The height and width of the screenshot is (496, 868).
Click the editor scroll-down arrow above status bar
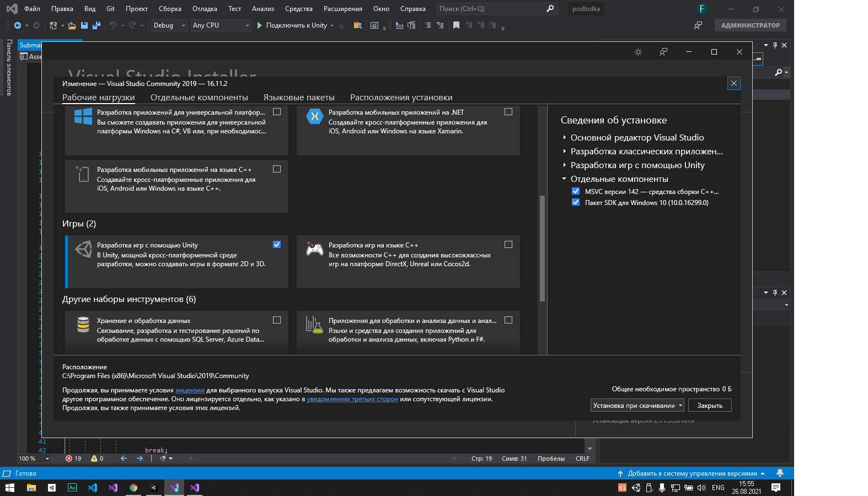[x=590, y=449]
